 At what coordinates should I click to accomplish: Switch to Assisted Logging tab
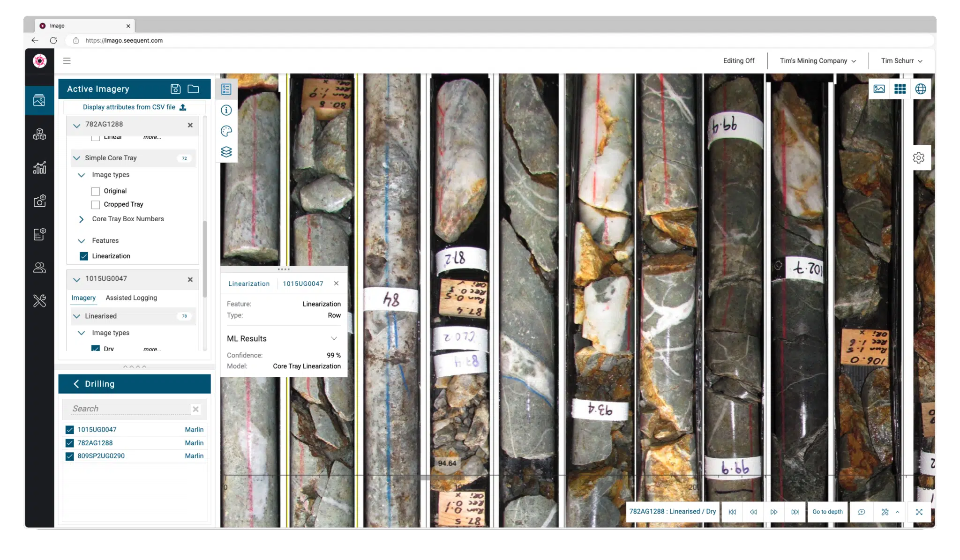131,297
